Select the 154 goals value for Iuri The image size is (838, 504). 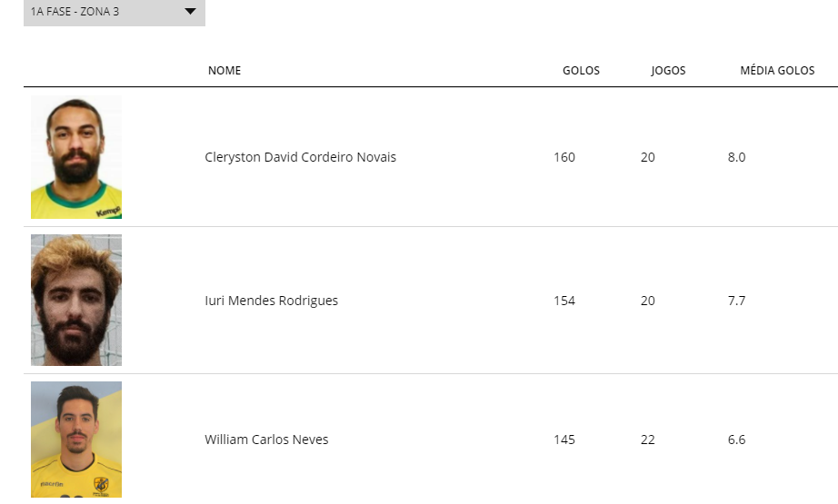tap(564, 301)
